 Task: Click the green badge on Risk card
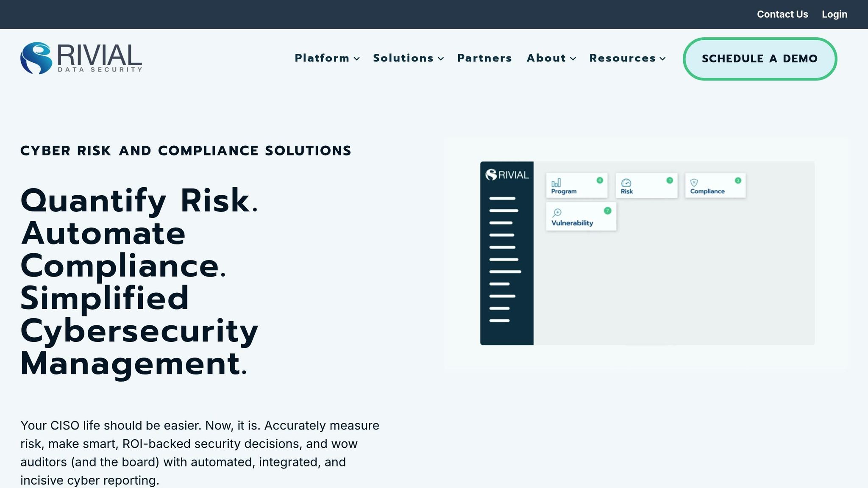tap(670, 180)
